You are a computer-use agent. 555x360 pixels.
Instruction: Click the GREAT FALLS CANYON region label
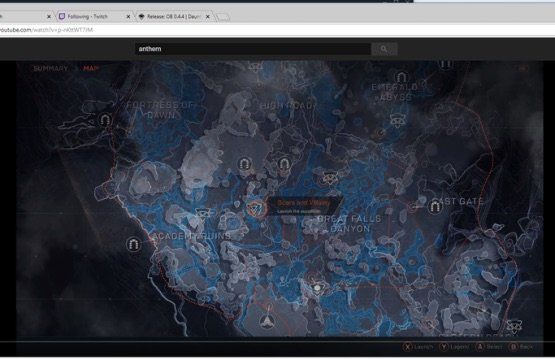(350, 224)
